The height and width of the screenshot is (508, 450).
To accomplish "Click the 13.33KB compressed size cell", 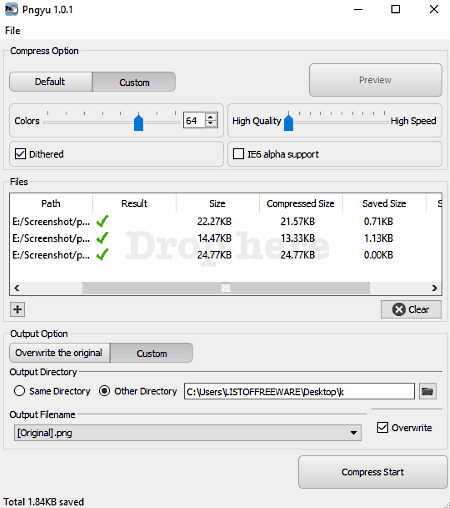I will 298,238.
